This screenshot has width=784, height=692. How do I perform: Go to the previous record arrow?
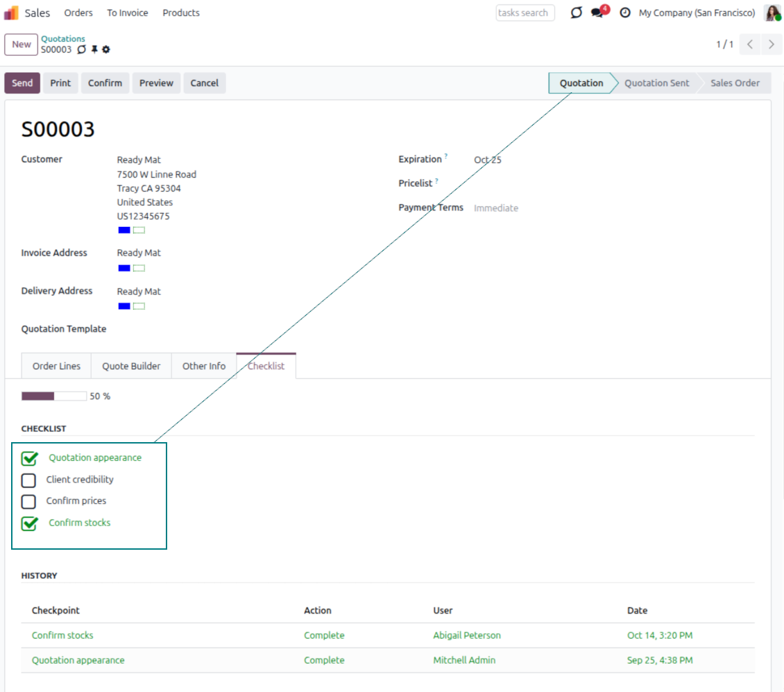pyautogui.click(x=750, y=44)
